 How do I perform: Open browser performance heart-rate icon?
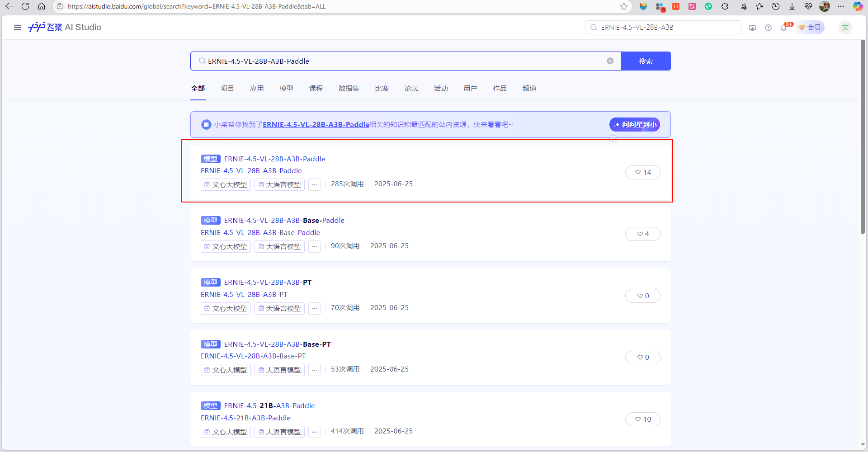coord(808,6)
